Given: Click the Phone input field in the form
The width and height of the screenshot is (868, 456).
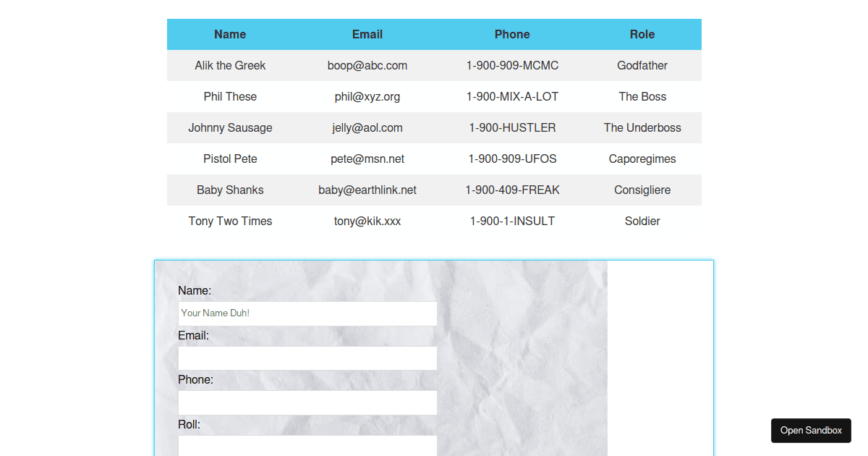Looking at the screenshot, I should click(307, 402).
